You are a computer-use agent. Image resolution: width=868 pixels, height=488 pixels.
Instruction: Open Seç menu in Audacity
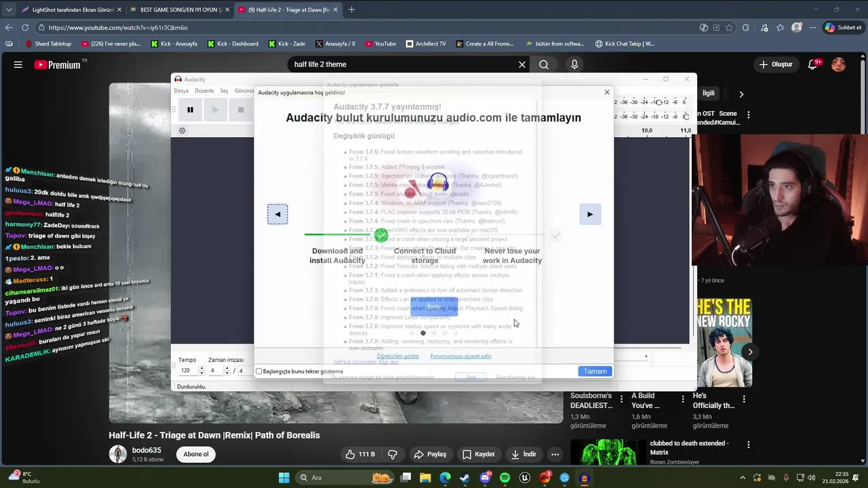coord(224,91)
